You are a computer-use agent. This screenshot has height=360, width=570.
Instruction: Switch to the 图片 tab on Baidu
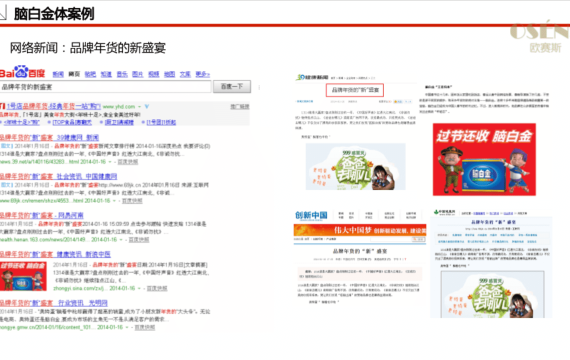pos(137,74)
